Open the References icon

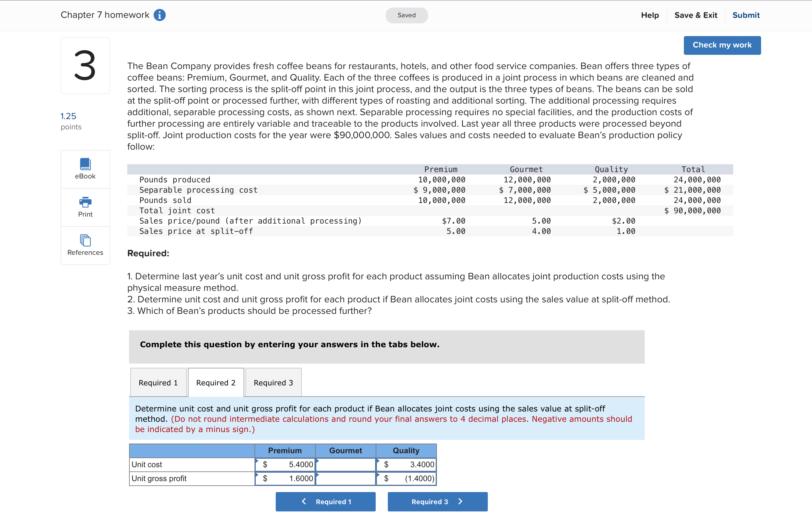85,241
